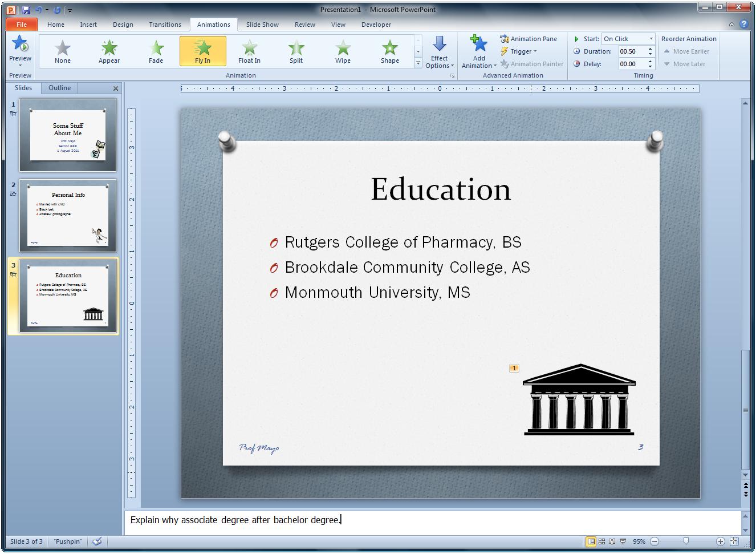This screenshot has height=554, width=756.
Task: Select the Fade animation effect
Action: tap(156, 51)
